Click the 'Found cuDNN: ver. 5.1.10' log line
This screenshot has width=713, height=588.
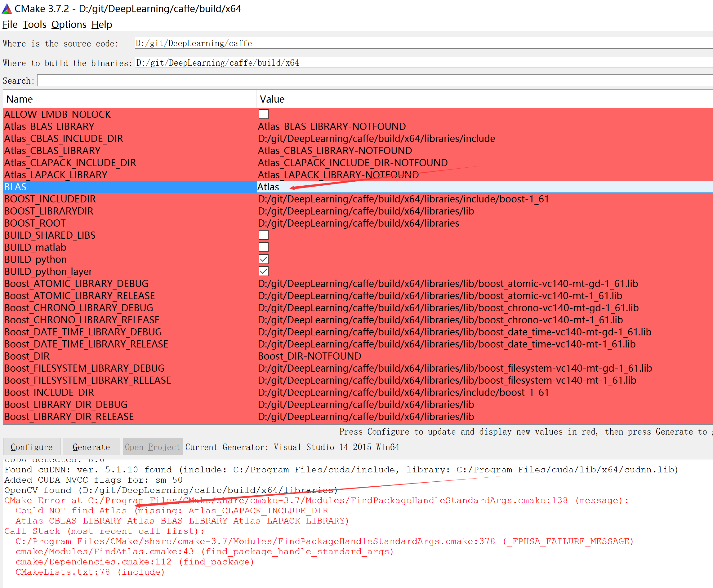[341, 470]
